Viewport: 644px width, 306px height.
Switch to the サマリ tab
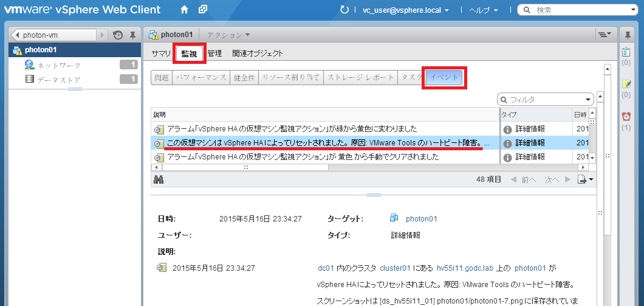click(161, 53)
